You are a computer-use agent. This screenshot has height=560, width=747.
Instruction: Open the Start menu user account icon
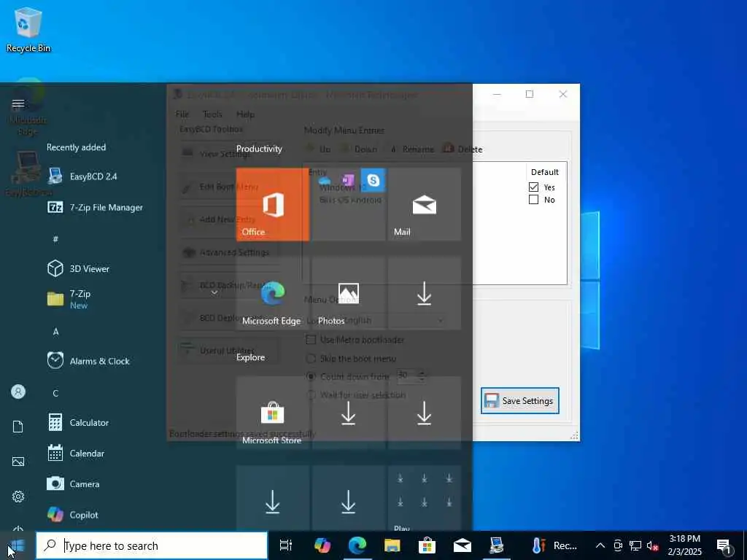[18, 392]
